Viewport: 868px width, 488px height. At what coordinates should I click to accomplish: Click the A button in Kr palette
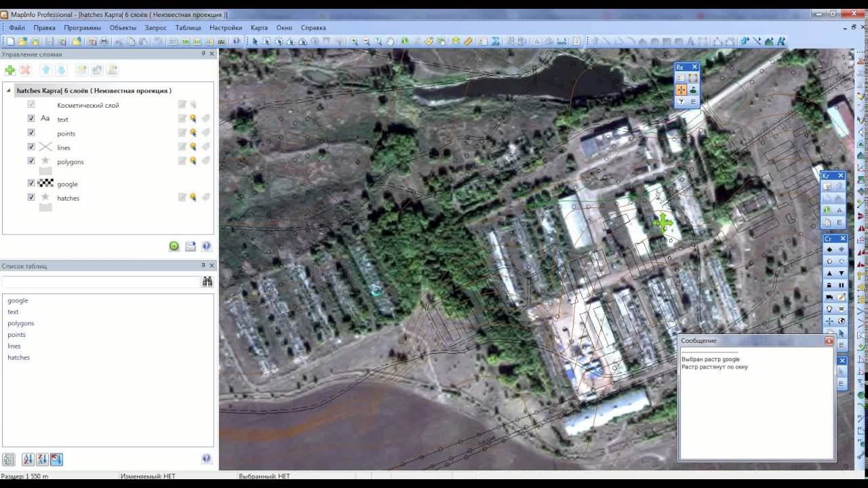[x=841, y=209]
